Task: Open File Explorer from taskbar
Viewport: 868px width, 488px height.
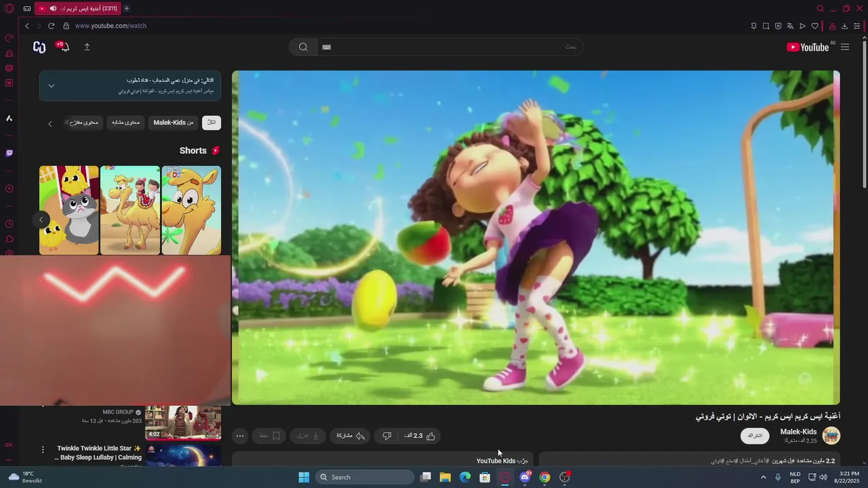Action: (x=446, y=477)
